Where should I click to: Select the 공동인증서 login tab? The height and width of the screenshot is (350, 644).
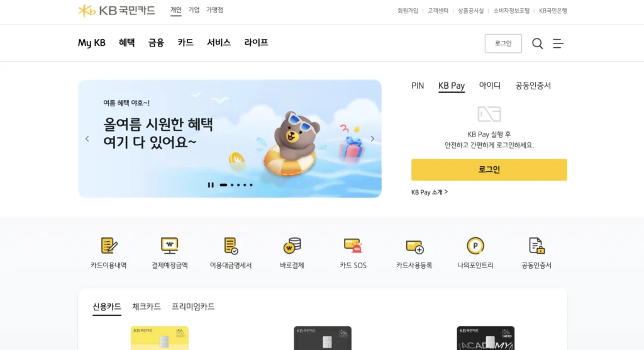point(533,86)
